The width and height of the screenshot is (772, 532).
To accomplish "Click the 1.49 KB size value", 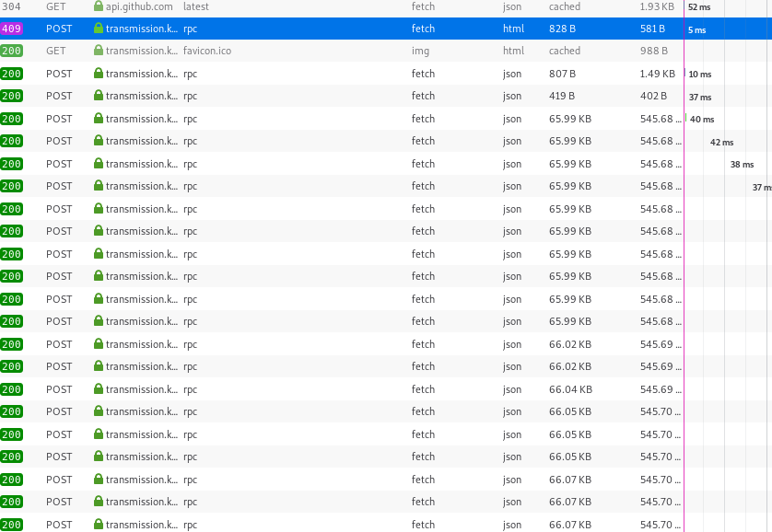I will tap(658, 74).
